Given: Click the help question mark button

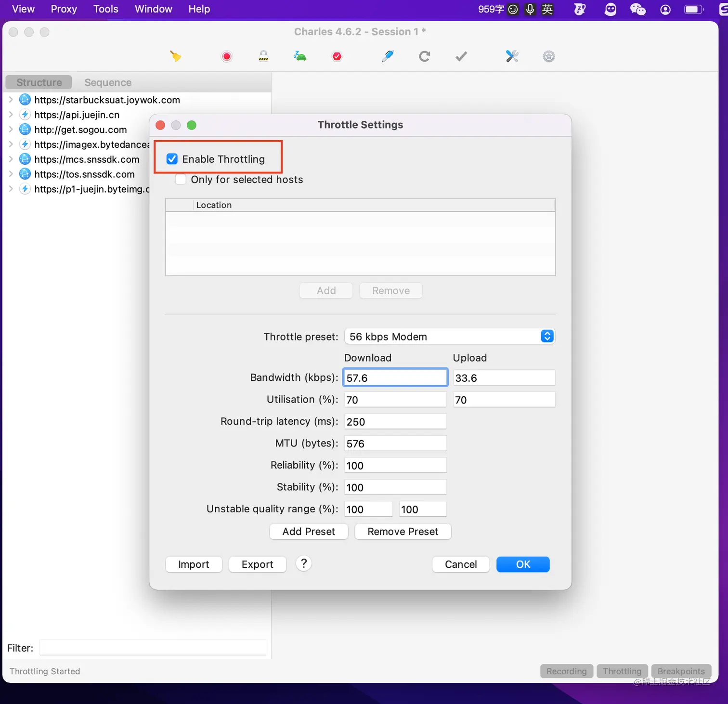Looking at the screenshot, I should 304,563.
